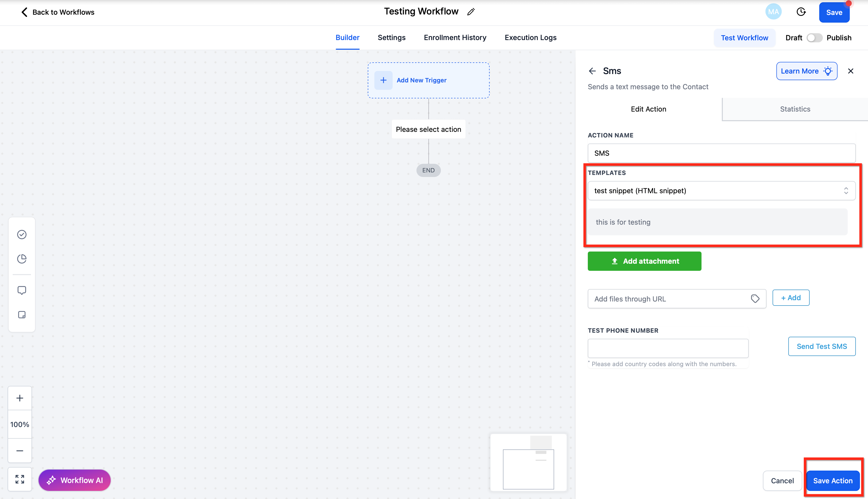Screen dimensions: 868x499
Task: Open version history clock icon
Action: pyautogui.click(x=801, y=12)
